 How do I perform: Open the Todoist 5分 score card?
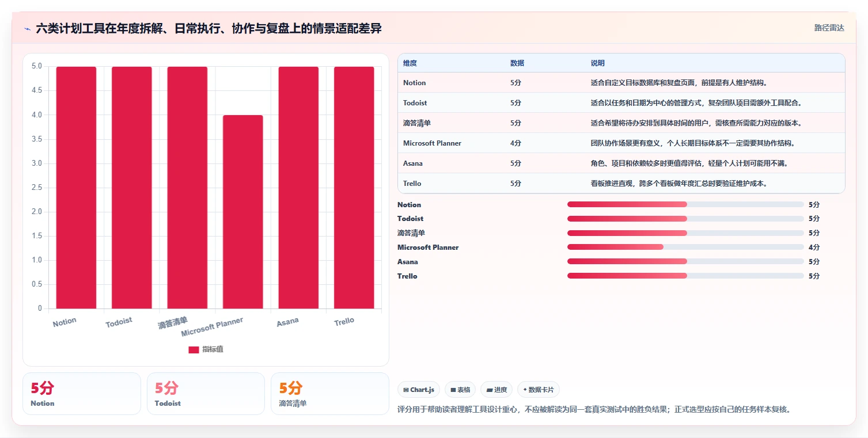pyautogui.click(x=206, y=394)
